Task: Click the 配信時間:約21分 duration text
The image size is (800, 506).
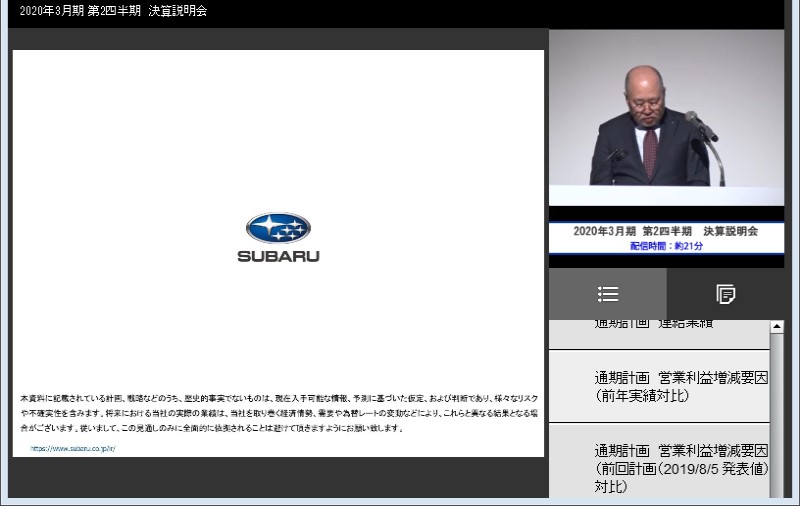Action: click(666, 246)
